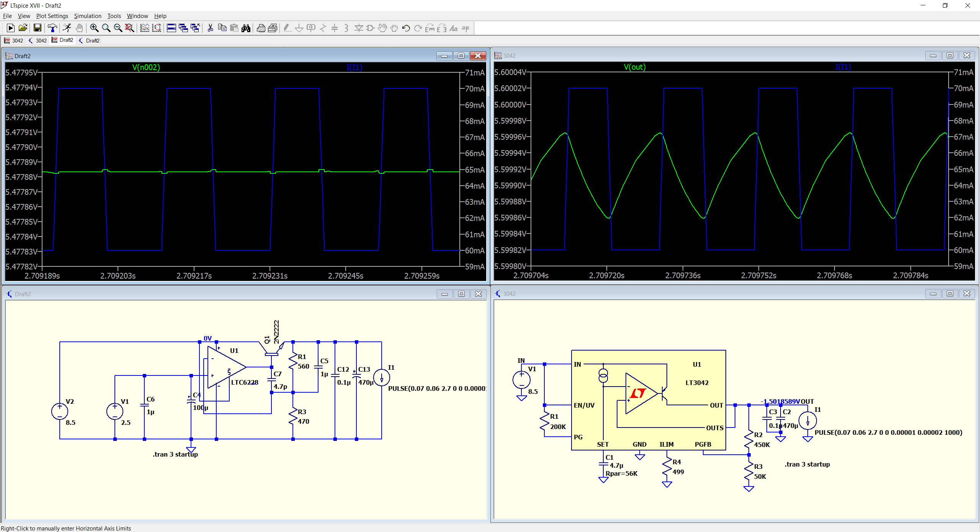Screen dimensions: 980x532
Task: Click the Label Net toolbar icon
Action: (x=311, y=28)
